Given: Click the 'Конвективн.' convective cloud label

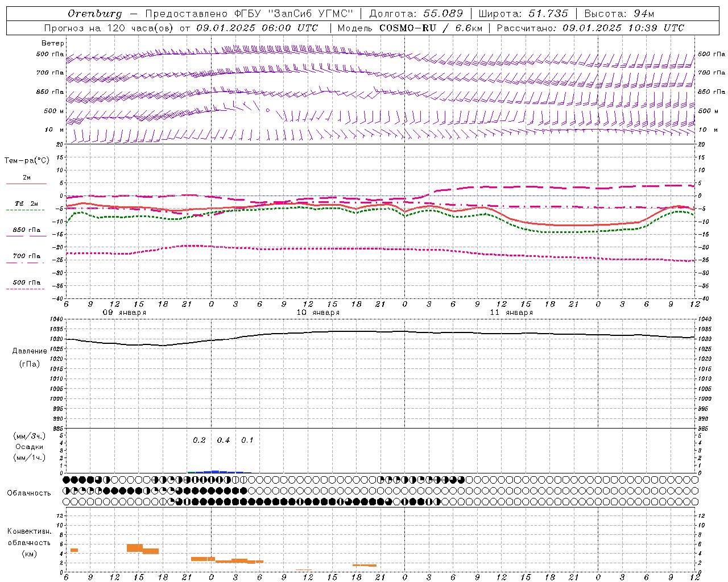Looking at the screenshot, I should click(x=30, y=531).
